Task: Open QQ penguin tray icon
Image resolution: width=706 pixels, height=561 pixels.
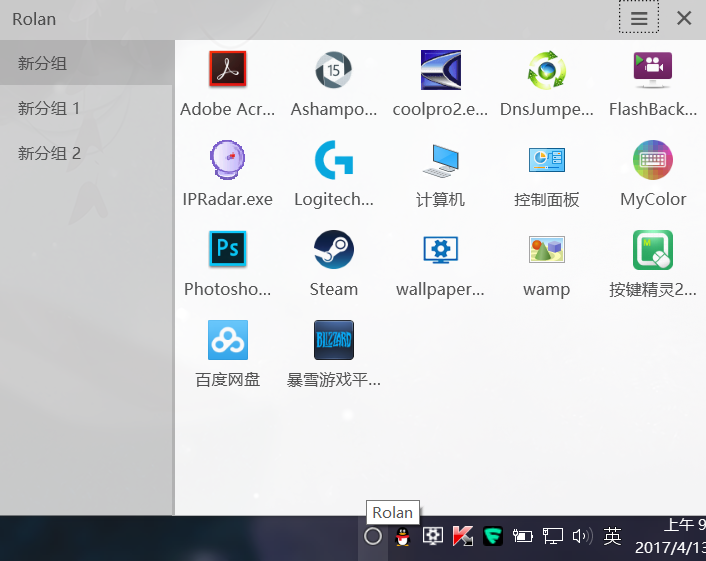Action: pos(403,536)
